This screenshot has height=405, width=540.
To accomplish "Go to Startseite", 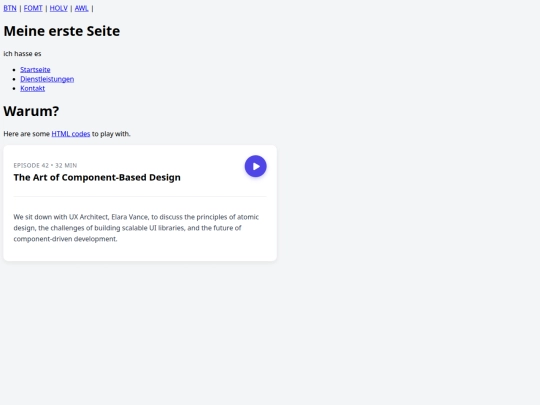I will click(35, 70).
